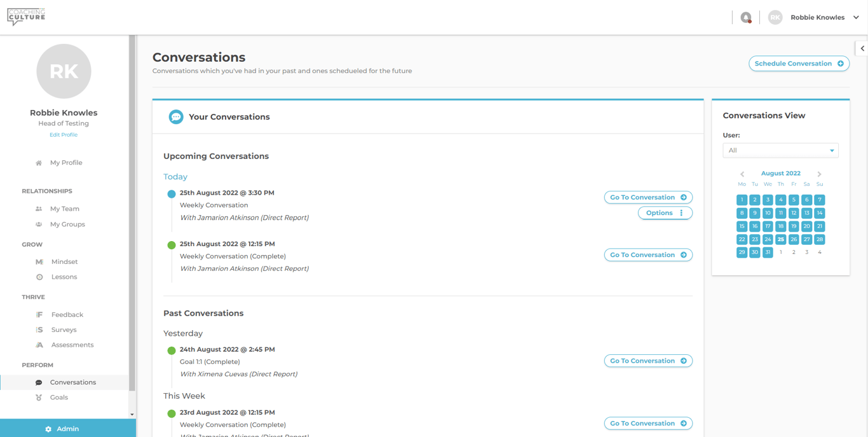
Task: Go to next month in calendar
Action: (820, 174)
